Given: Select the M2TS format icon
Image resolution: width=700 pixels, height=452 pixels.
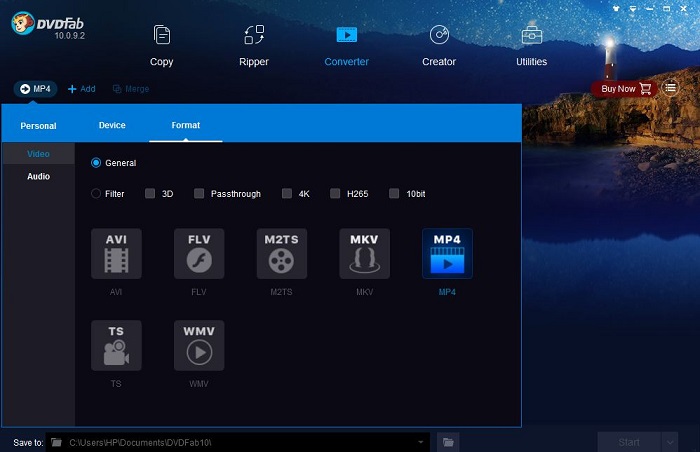Looking at the screenshot, I should [282, 254].
